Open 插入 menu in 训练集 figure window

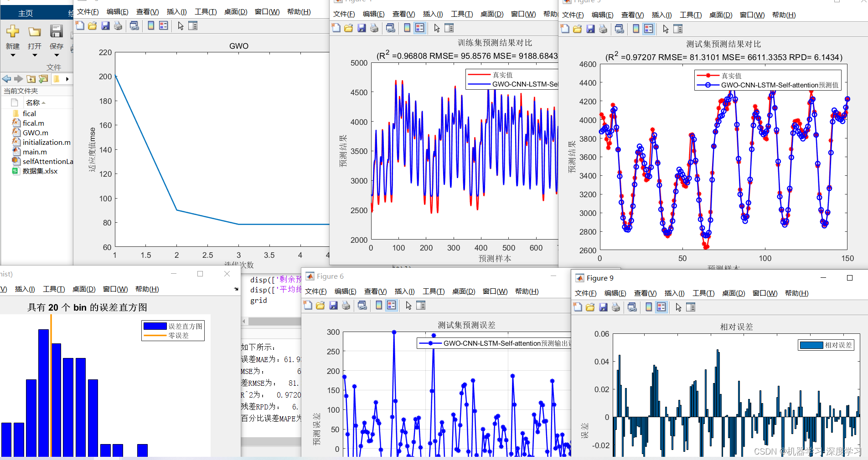tap(433, 14)
